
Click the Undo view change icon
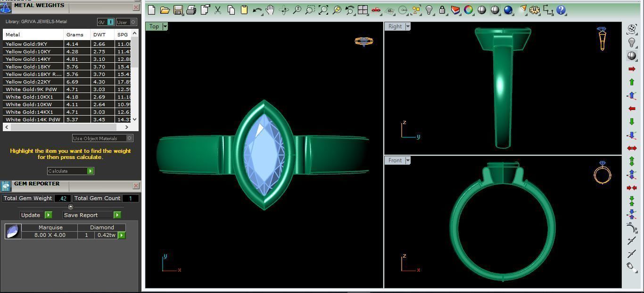point(350,10)
